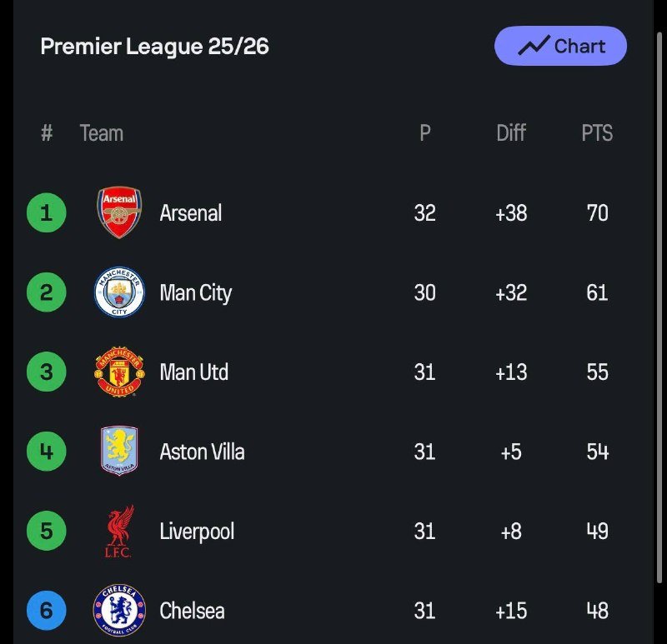Click the blue position 6 badge
This screenshot has height=644, width=667.
46,611
